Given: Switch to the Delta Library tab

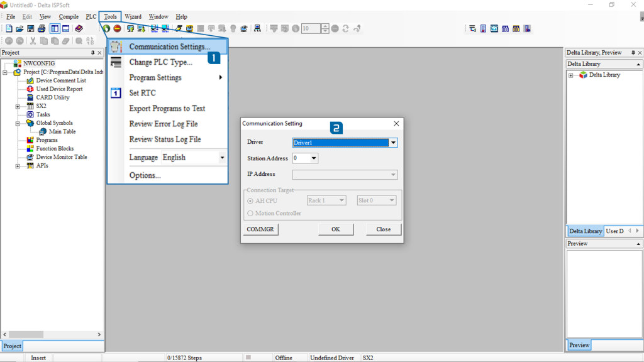Looking at the screenshot, I should [x=586, y=231].
